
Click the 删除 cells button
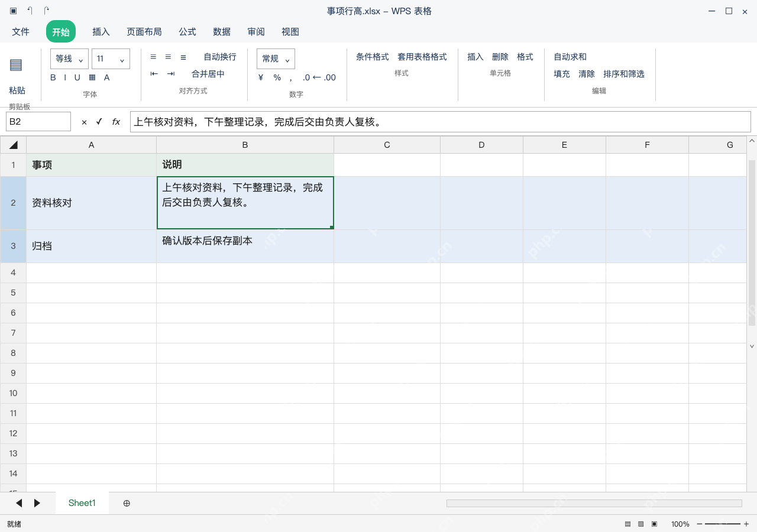(500, 57)
